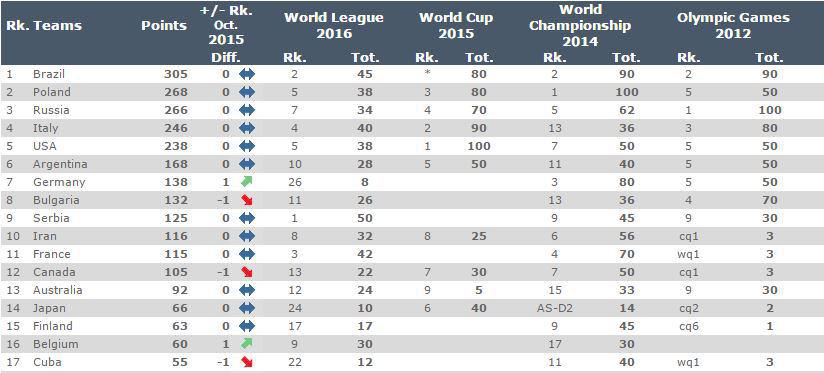This screenshot has height=373, width=824.
Task: Click the green up arrow in Belgium's row
Action: (246, 344)
